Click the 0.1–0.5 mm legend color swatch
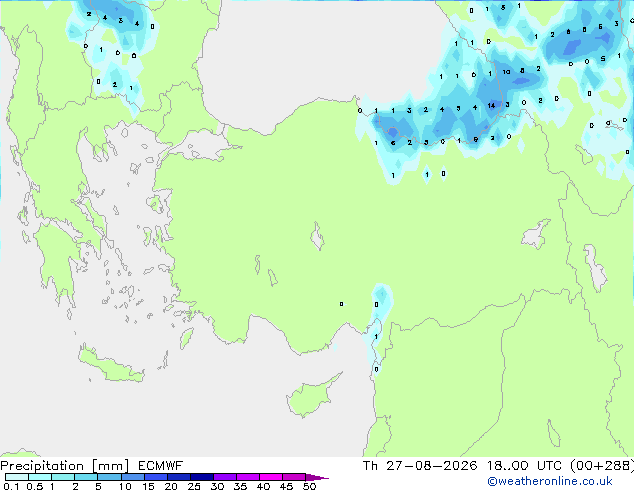The height and width of the screenshot is (490, 634). tap(17, 477)
